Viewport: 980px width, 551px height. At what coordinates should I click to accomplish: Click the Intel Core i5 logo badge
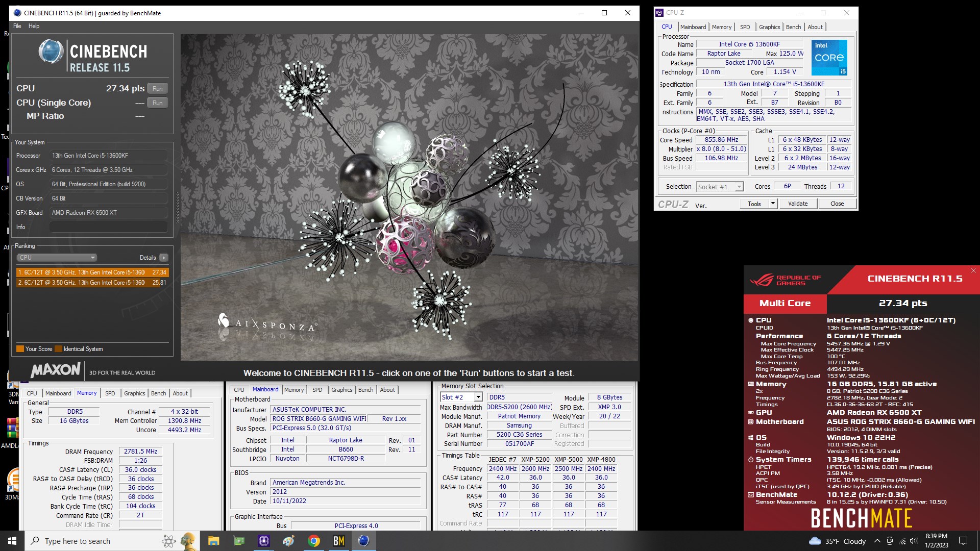[829, 58]
